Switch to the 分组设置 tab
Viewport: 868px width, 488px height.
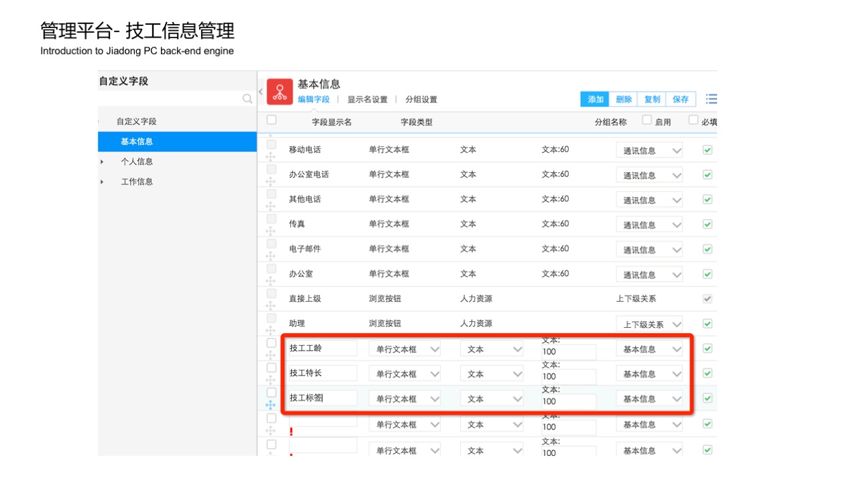click(421, 99)
